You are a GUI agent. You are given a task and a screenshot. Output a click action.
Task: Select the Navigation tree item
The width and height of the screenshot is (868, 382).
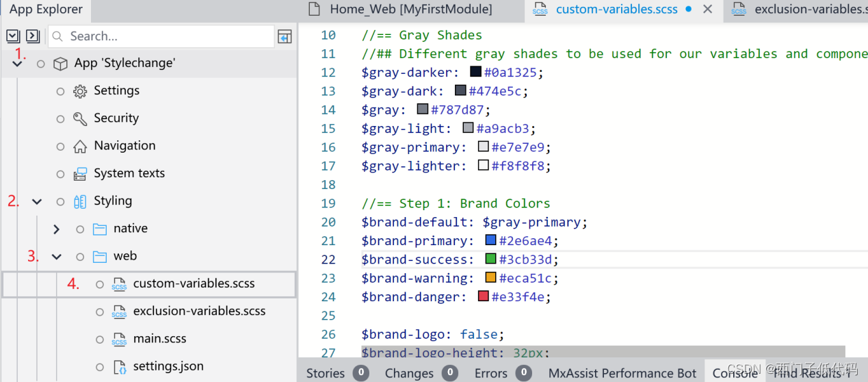point(124,145)
